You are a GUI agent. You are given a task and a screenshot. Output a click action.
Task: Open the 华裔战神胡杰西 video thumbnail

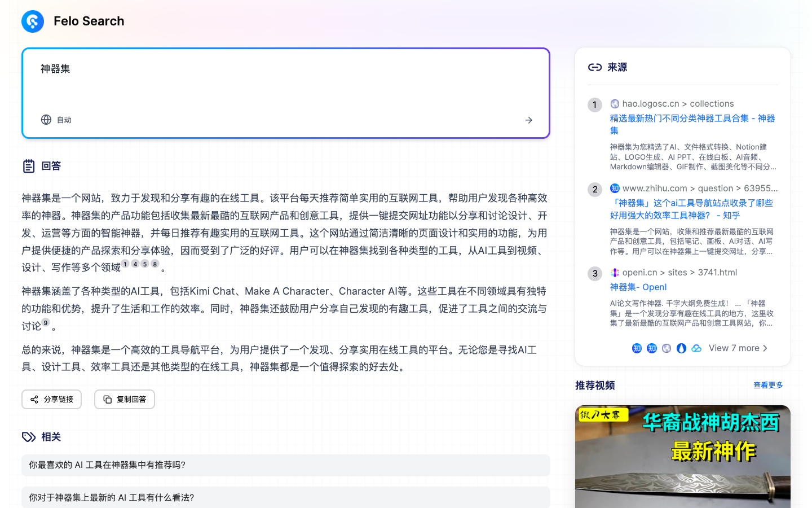683,457
